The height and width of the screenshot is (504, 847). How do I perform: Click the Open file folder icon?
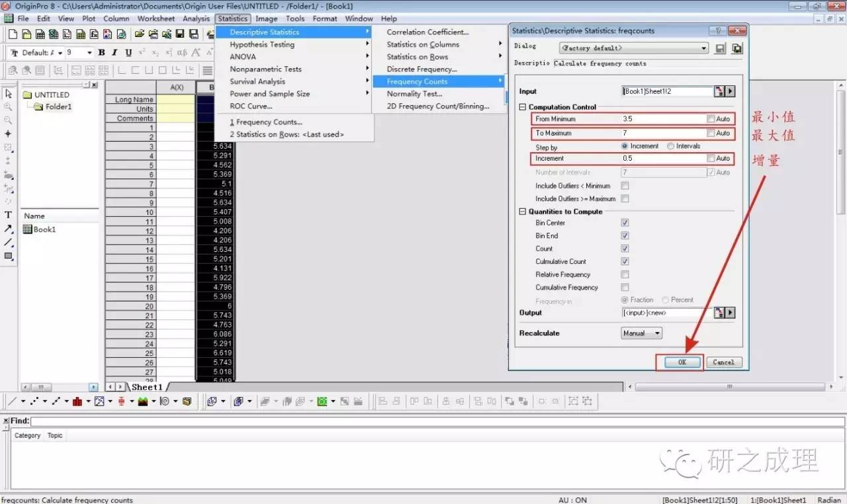point(140,34)
